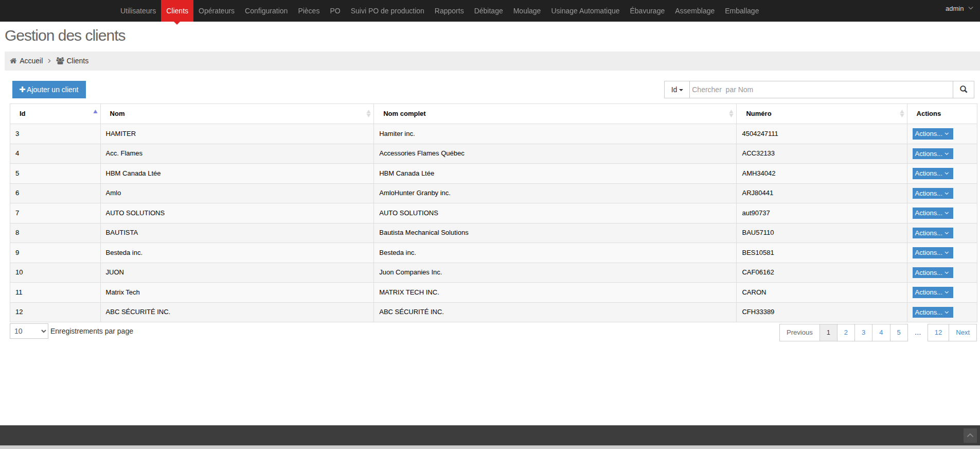Image resolution: width=980 pixels, height=449 pixels.
Task: Click the scroll-to-top arrow icon
Action: click(970, 436)
